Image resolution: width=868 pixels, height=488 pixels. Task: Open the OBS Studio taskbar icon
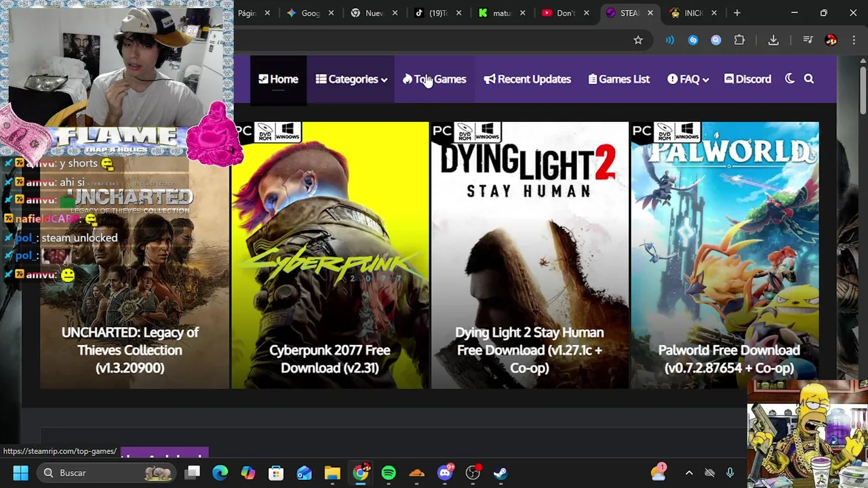(473, 472)
